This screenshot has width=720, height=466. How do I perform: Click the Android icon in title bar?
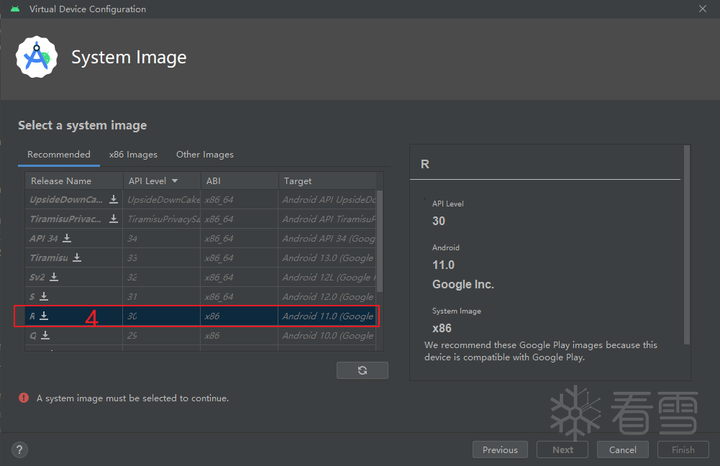point(15,9)
